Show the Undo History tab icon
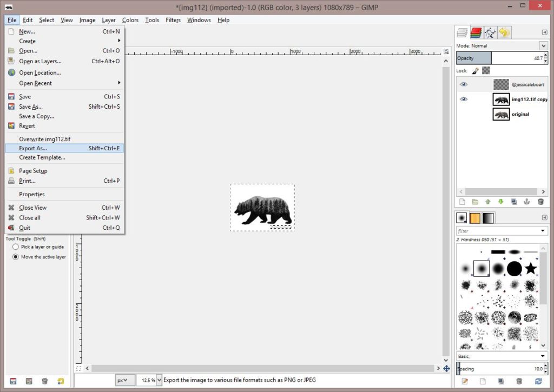Image resolution: width=554 pixels, height=392 pixels. (x=504, y=33)
